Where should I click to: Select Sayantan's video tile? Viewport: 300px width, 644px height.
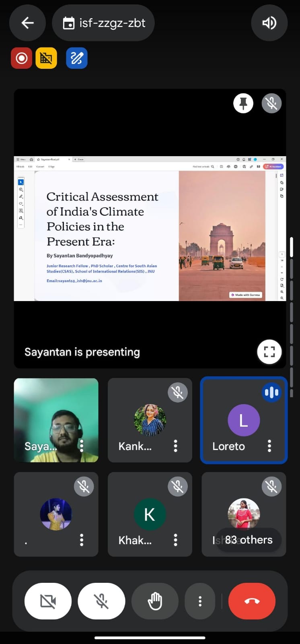click(56, 420)
